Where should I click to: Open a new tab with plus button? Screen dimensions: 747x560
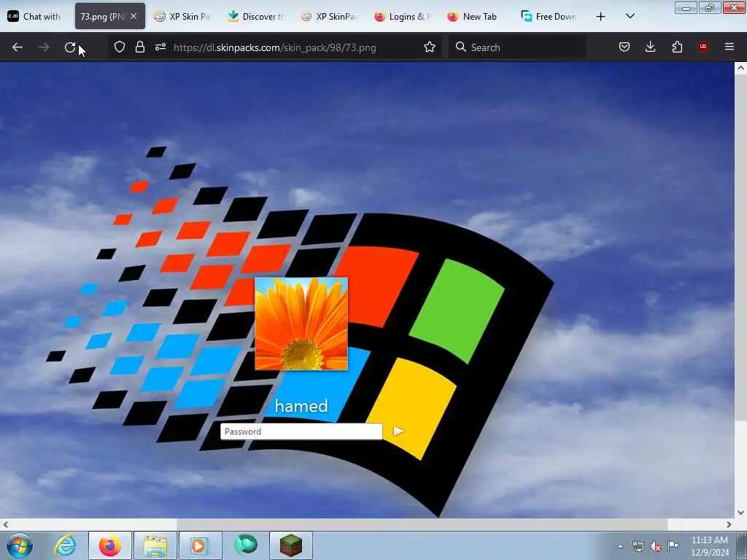[601, 17]
